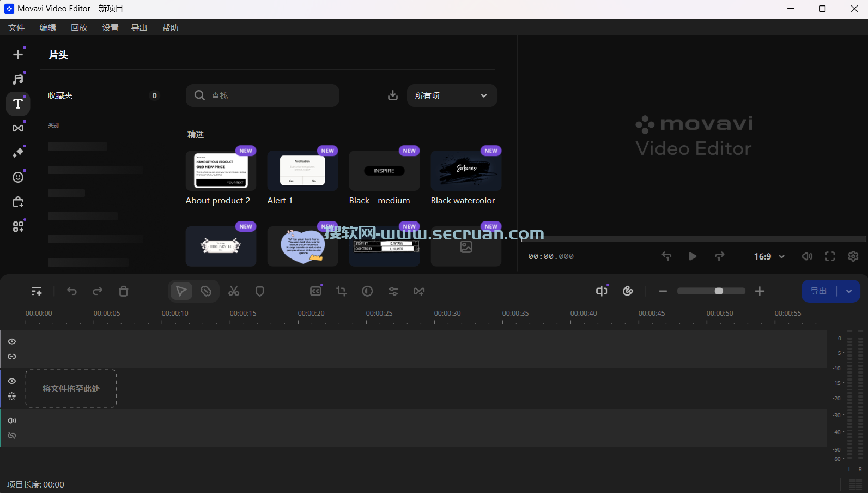The image size is (868, 493).
Task: Step back one frame in preview
Action: pos(666,256)
